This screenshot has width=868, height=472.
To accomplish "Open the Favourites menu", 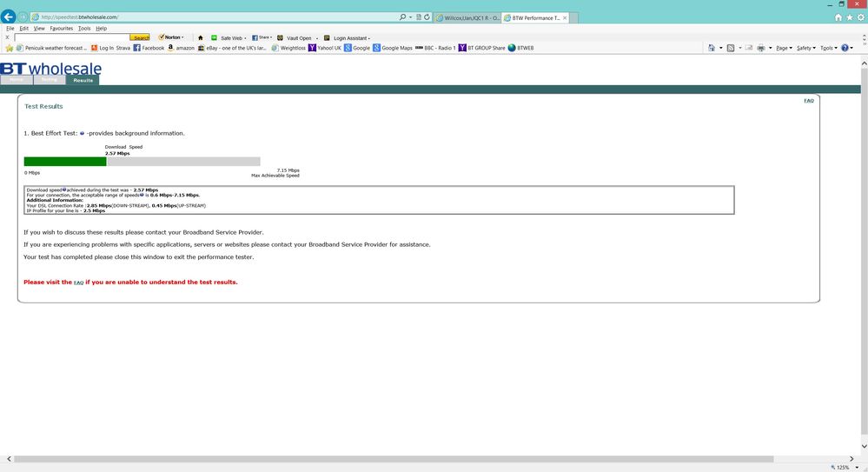I will (62, 29).
